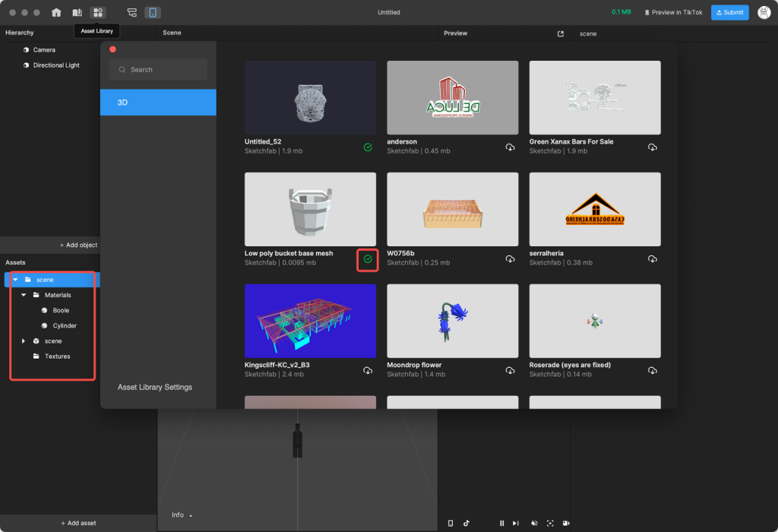Select the Scene panel tab
Image resolution: width=778 pixels, height=532 pixels.
pos(172,33)
